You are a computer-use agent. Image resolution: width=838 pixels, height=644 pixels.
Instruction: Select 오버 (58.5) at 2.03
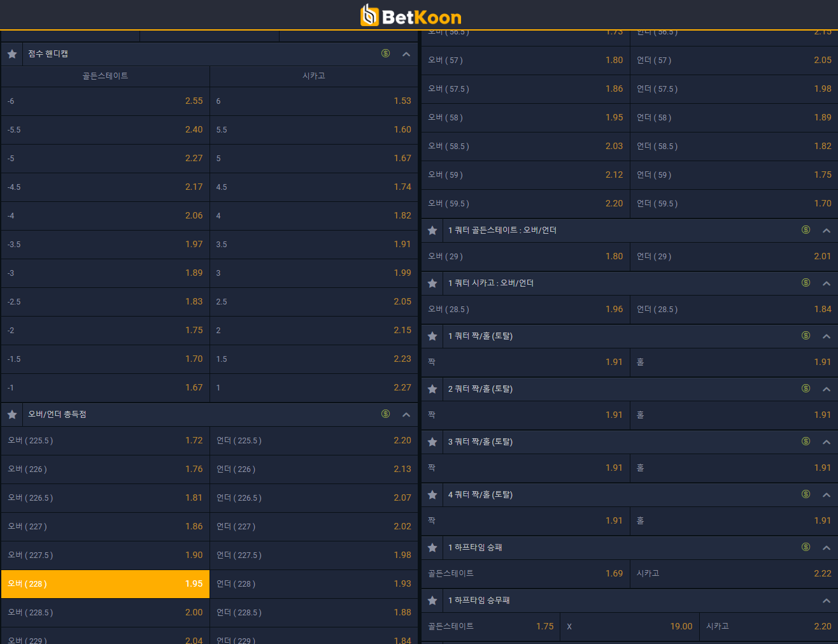click(x=525, y=147)
